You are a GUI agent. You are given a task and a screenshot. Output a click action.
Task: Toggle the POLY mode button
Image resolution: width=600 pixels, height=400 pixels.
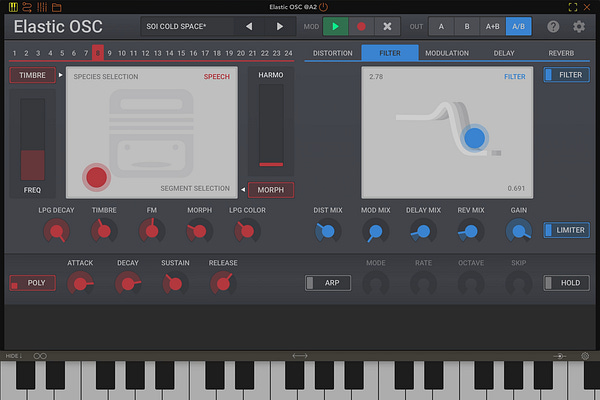(x=33, y=283)
